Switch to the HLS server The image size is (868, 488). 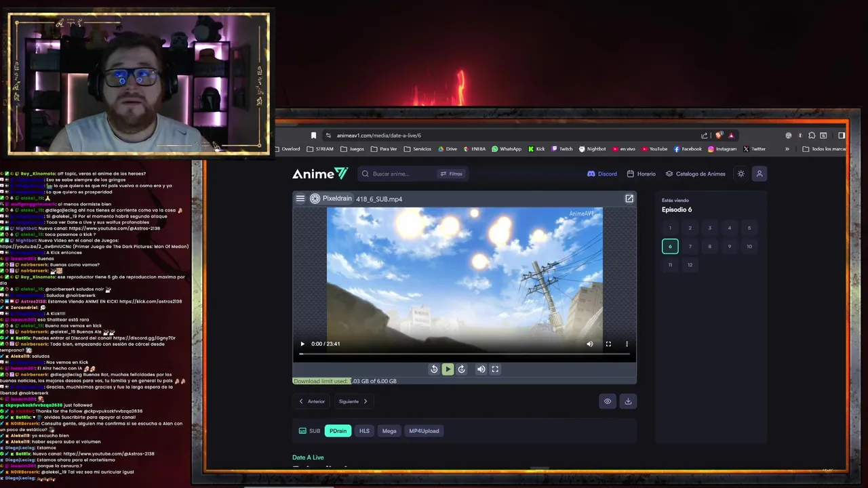point(364,431)
